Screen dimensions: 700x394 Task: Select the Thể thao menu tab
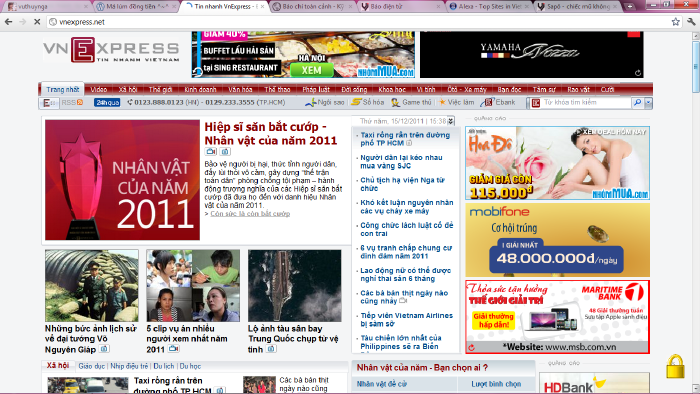tap(277, 89)
